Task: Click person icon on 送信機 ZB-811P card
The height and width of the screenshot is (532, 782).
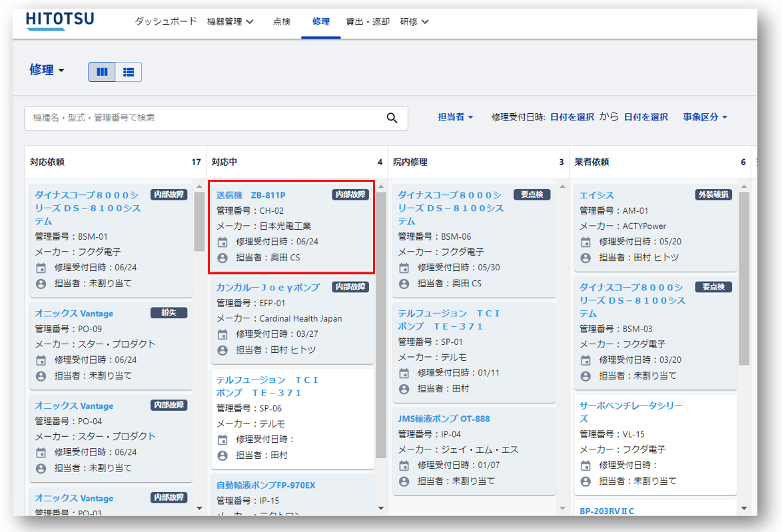Action: [x=222, y=258]
